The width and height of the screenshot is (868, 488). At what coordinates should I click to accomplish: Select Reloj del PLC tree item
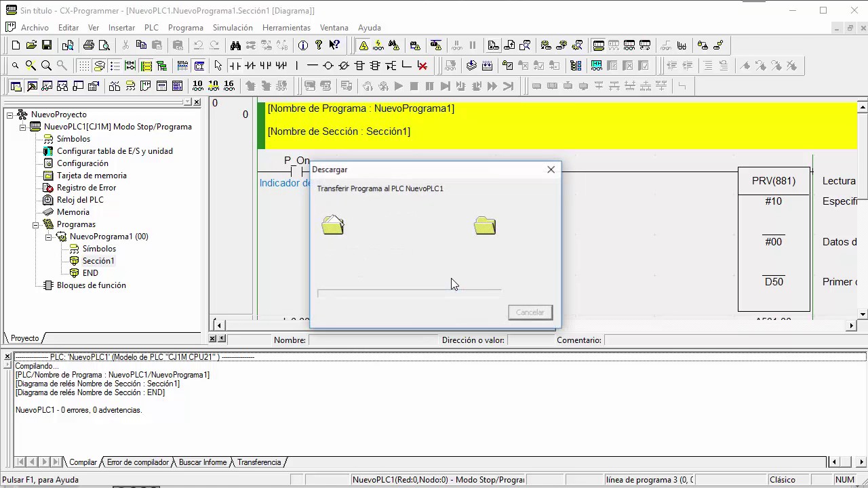[x=80, y=200]
